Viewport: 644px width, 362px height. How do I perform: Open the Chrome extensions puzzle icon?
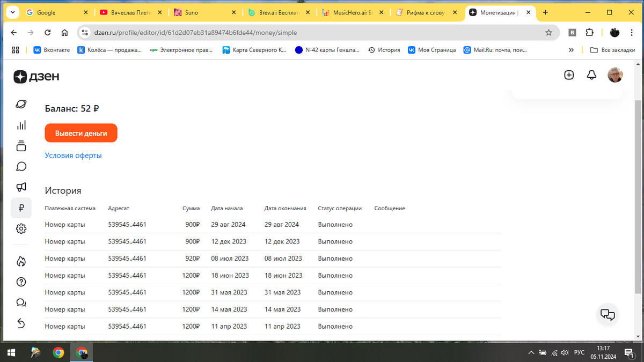(x=589, y=33)
